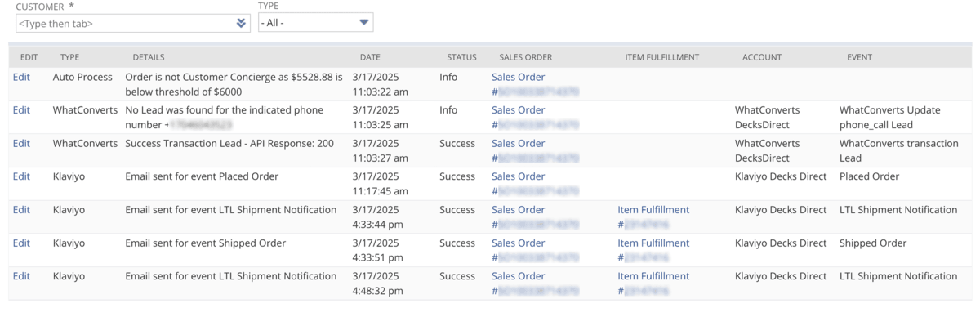Viewport: 980px width, 317px height.
Task: Sort by the Account column header
Action: tap(762, 57)
